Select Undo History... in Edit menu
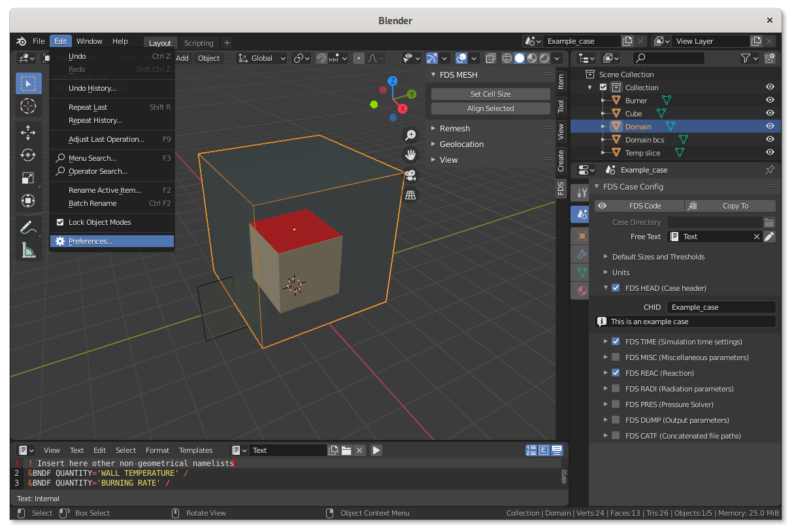The height and width of the screenshot is (532, 794). [112, 88]
